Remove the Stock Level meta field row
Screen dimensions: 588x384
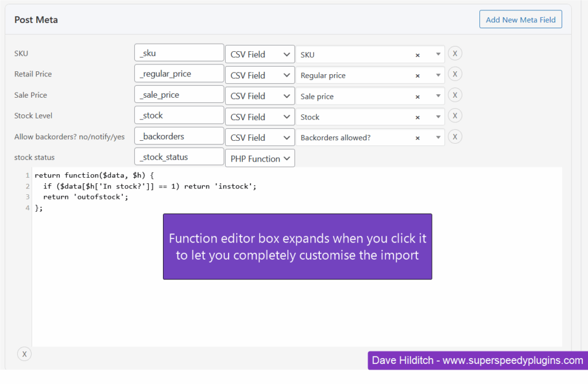pos(455,116)
